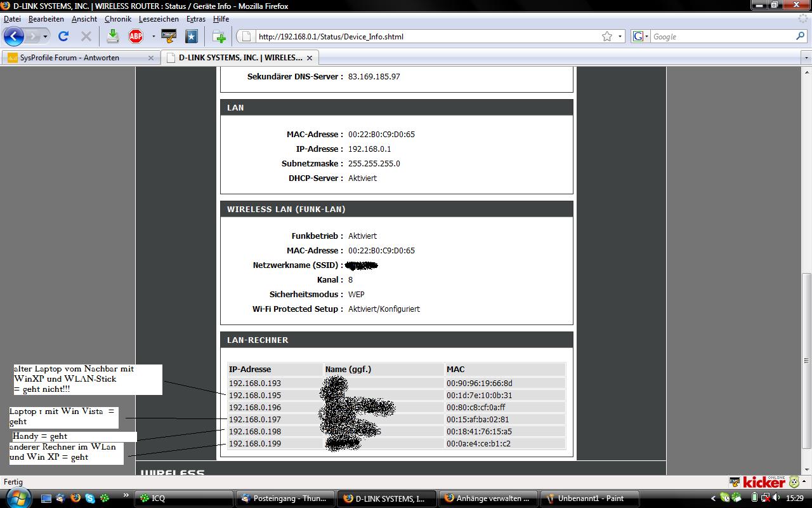This screenshot has width=812, height=508.
Task: Click secondary DNS value 83.169.185.97
Action: click(374, 77)
